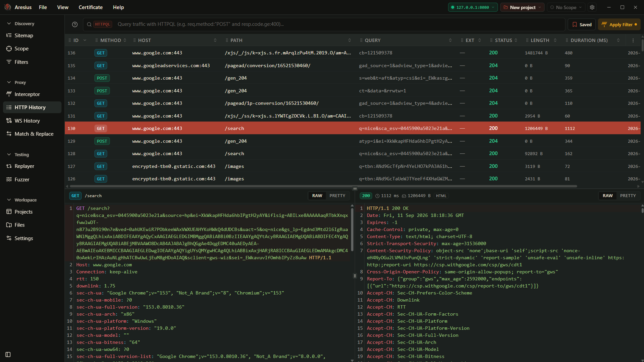Sort by the DURATION (MS) column arrows
Image resolution: width=644 pixels, height=362 pixels.
618,40
